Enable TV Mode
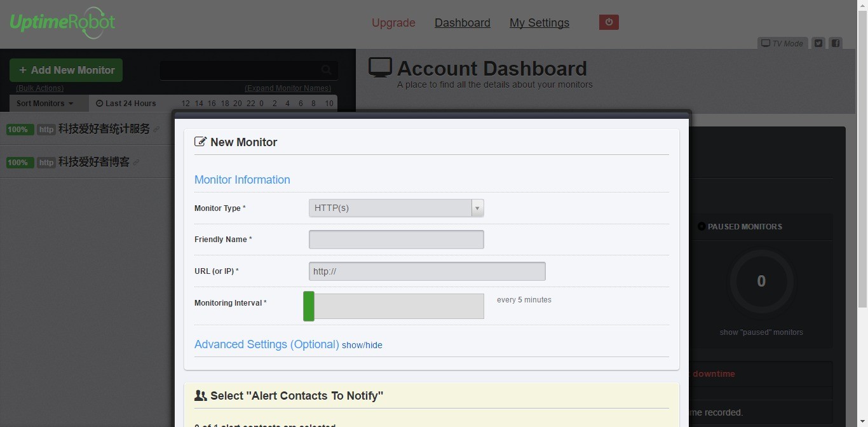The image size is (868, 427). point(783,43)
